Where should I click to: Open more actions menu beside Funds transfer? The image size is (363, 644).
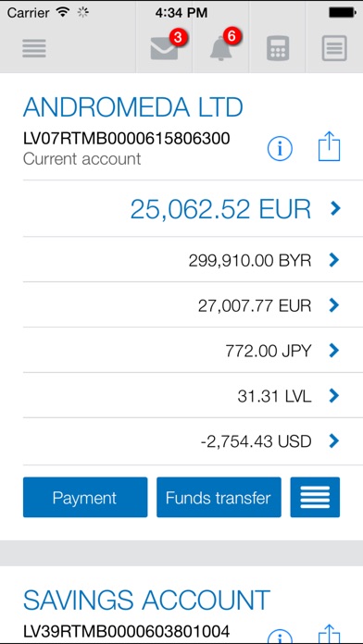(315, 497)
